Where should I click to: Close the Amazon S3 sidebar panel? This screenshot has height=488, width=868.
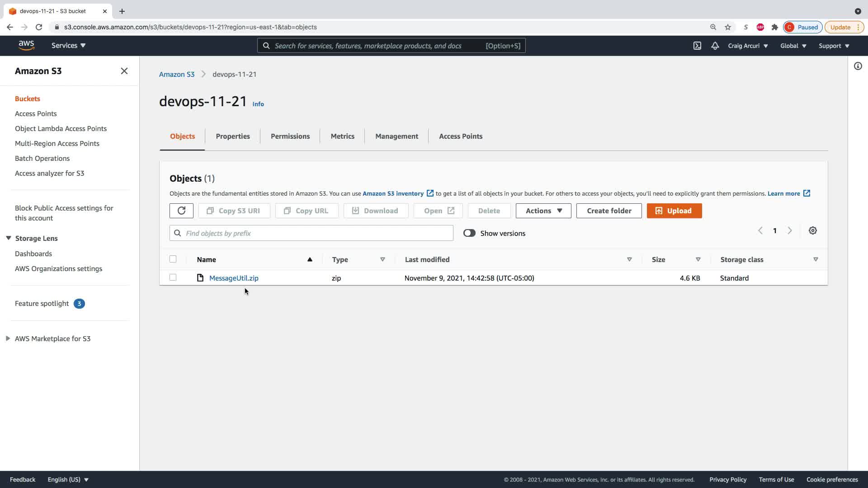pos(124,71)
